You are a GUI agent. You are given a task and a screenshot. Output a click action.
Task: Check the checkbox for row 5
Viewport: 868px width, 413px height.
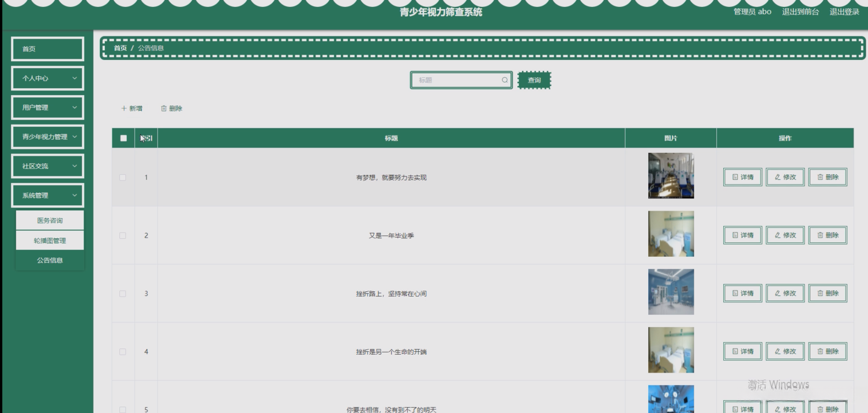123,410
